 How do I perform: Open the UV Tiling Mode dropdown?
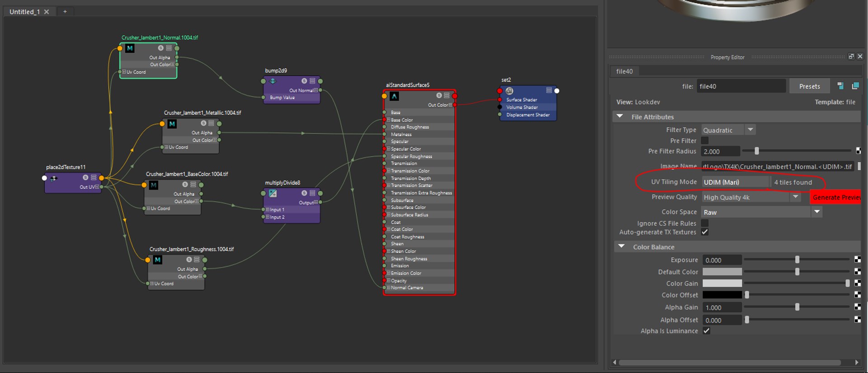click(x=736, y=182)
